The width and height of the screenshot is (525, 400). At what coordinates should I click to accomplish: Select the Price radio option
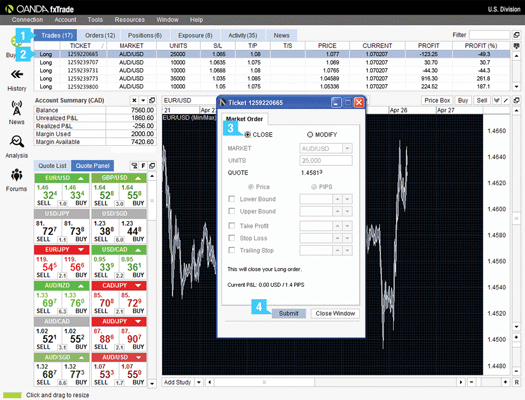point(250,187)
